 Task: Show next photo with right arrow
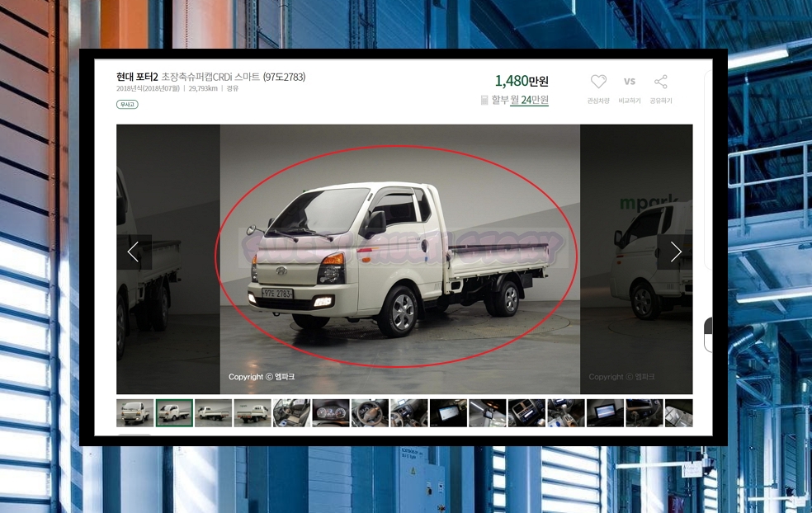click(x=675, y=252)
